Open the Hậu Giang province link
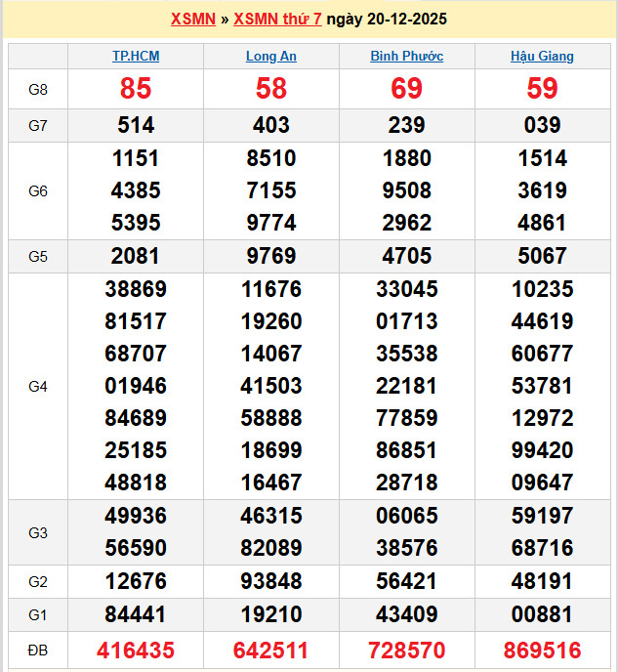 pos(542,57)
